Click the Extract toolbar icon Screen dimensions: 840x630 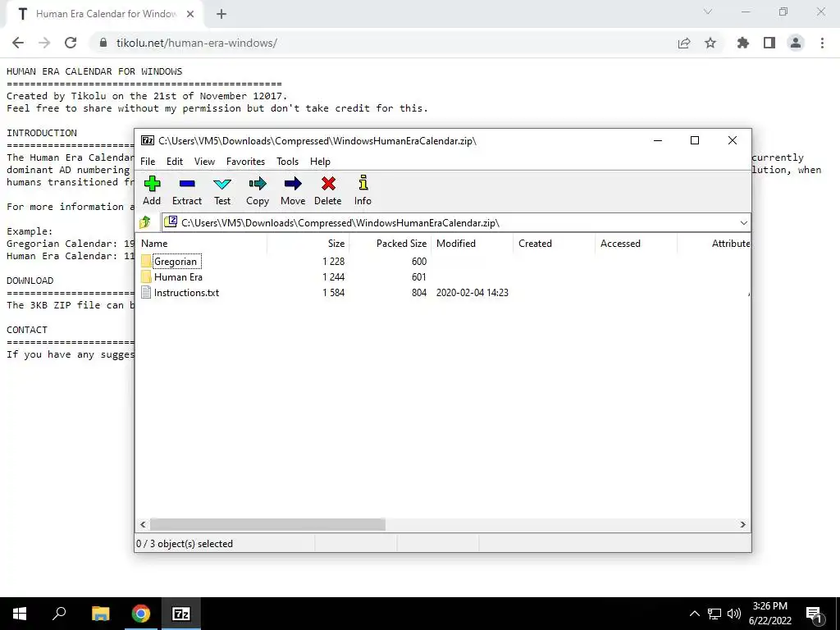[187, 190]
